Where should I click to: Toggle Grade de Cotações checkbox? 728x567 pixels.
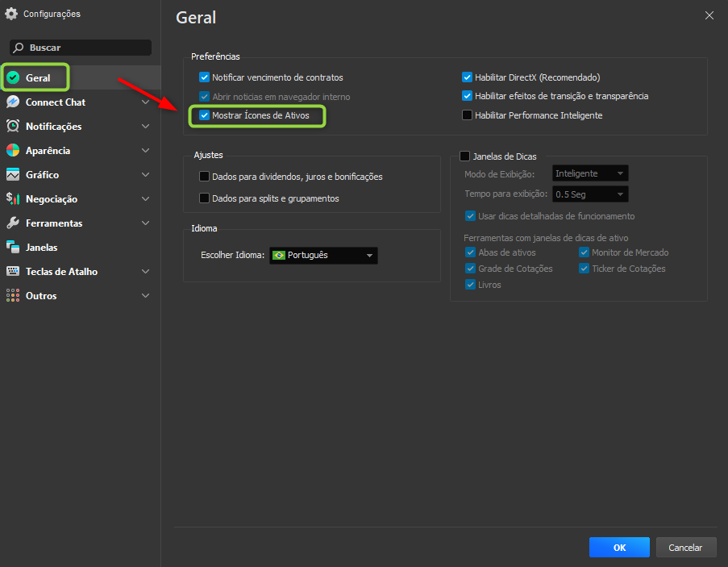(x=470, y=269)
